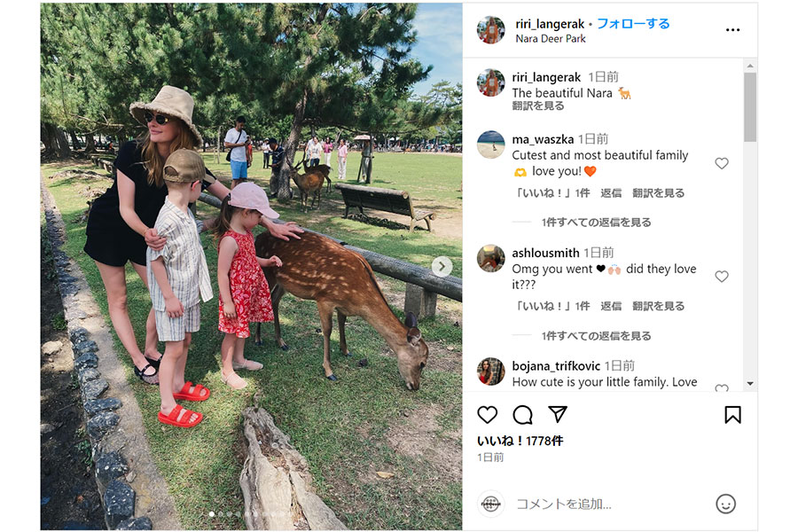Open the three-dot more options menu
The width and height of the screenshot is (798, 532).
pyautogui.click(x=732, y=30)
